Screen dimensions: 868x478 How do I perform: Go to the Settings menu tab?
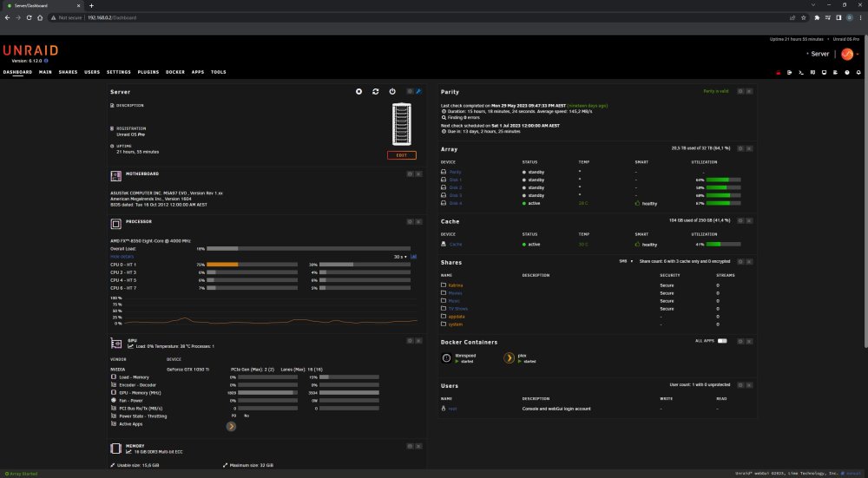[118, 72]
